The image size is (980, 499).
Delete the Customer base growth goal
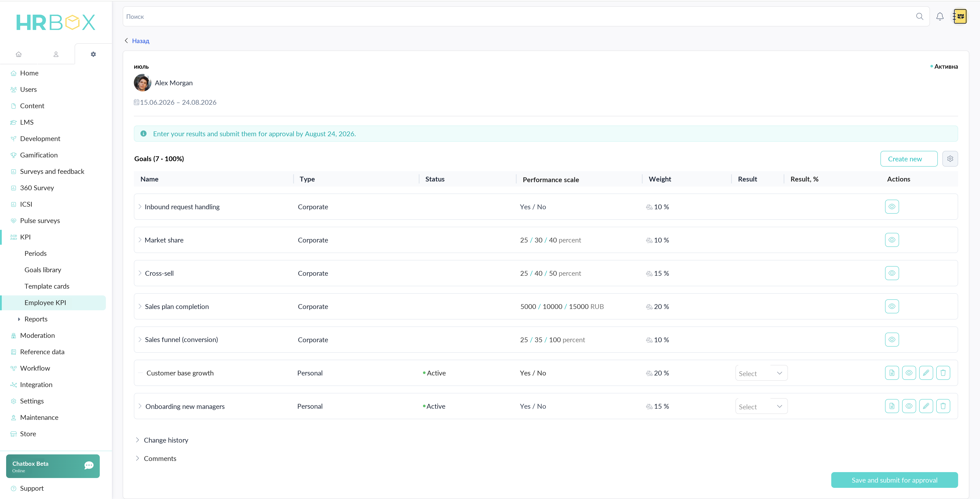(943, 373)
